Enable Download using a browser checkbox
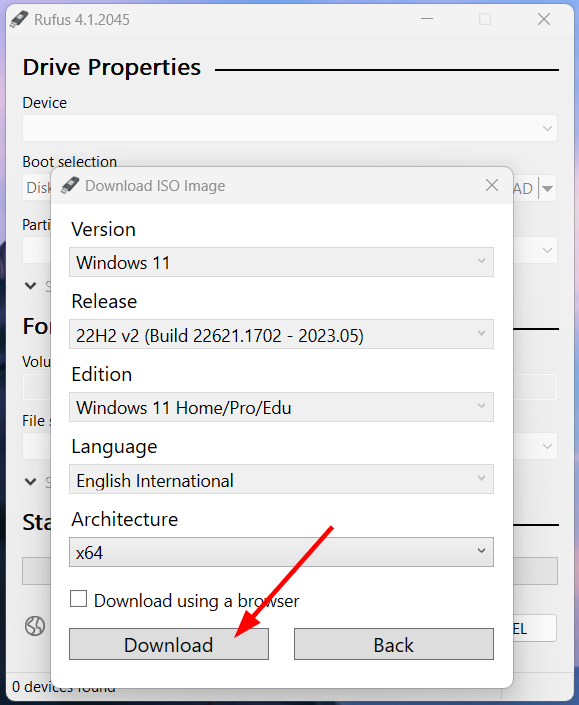This screenshot has width=579, height=705. [x=78, y=599]
